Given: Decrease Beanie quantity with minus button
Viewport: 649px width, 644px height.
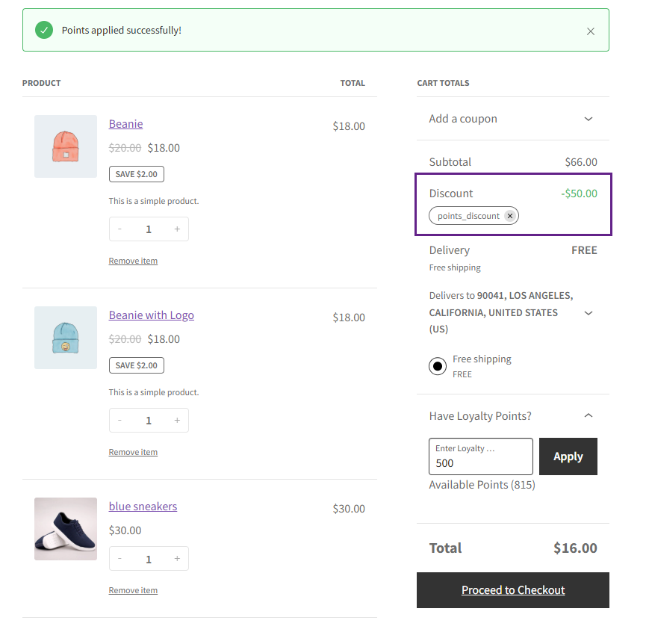Looking at the screenshot, I should click(119, 229).
